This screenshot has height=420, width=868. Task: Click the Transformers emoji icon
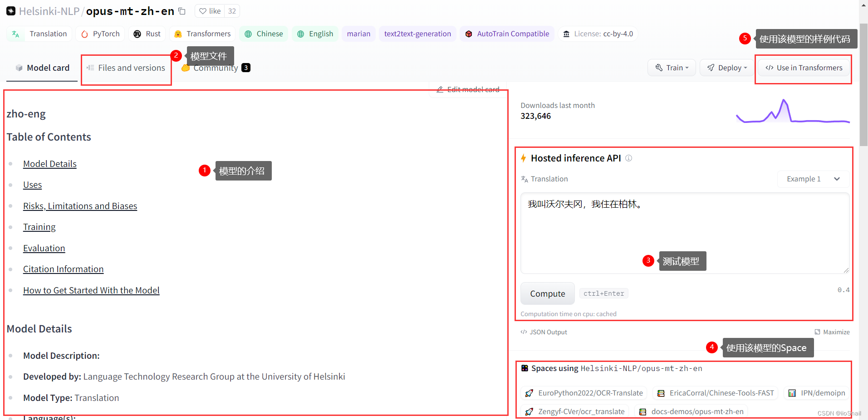(x=178, y=34)
